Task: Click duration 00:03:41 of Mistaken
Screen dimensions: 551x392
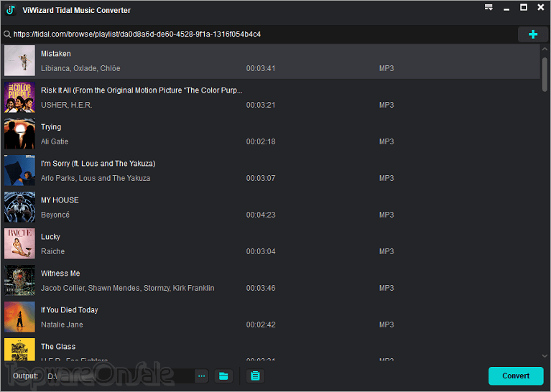Action: [261, 68]
